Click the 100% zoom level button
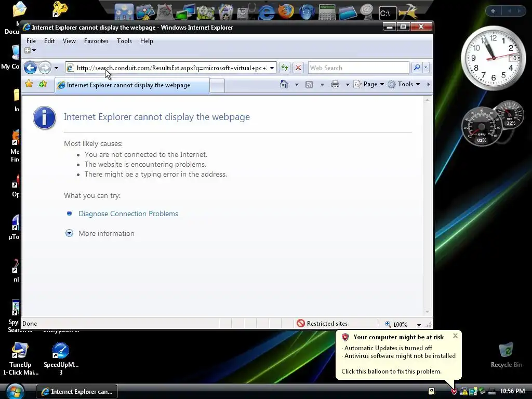532x399 pixels. [x=396, y=324]
